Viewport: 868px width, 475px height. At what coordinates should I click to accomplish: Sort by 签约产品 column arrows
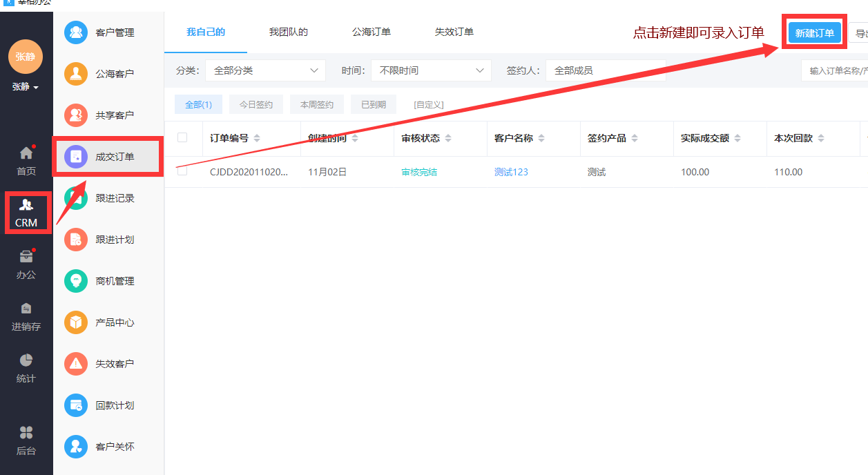click(635, 139)
